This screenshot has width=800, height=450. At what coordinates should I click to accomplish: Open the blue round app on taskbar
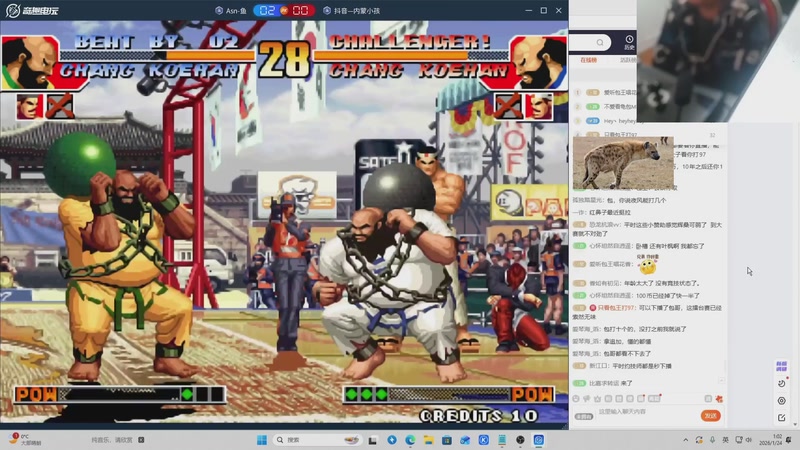tap(392, 440)
